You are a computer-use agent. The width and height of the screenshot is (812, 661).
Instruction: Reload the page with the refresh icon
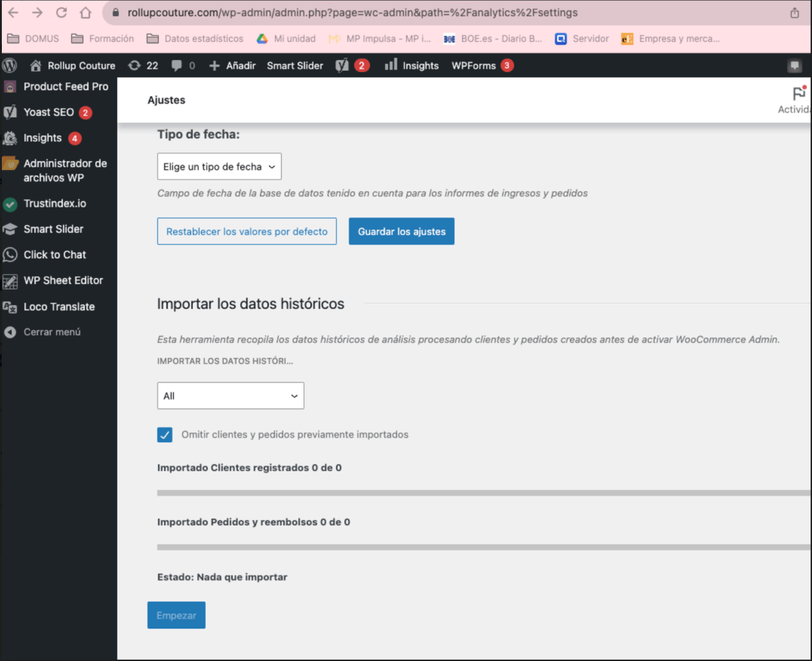61,12
